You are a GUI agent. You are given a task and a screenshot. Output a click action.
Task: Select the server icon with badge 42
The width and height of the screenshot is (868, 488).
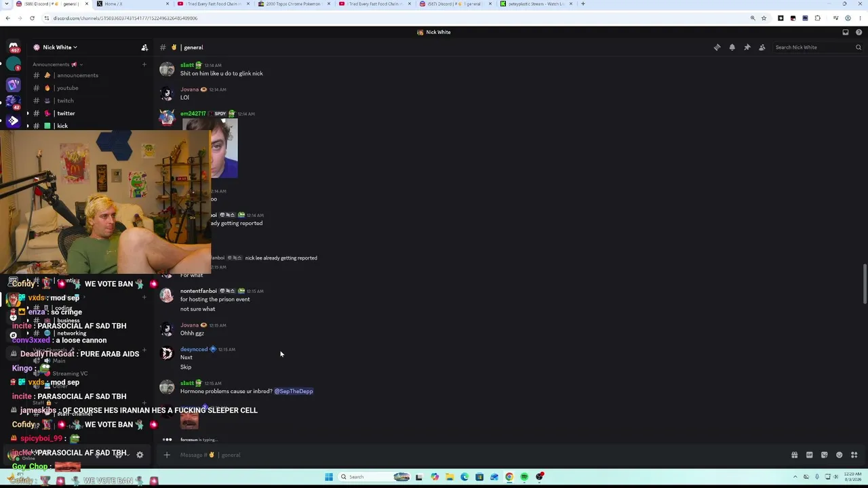[x=13, y=103]
